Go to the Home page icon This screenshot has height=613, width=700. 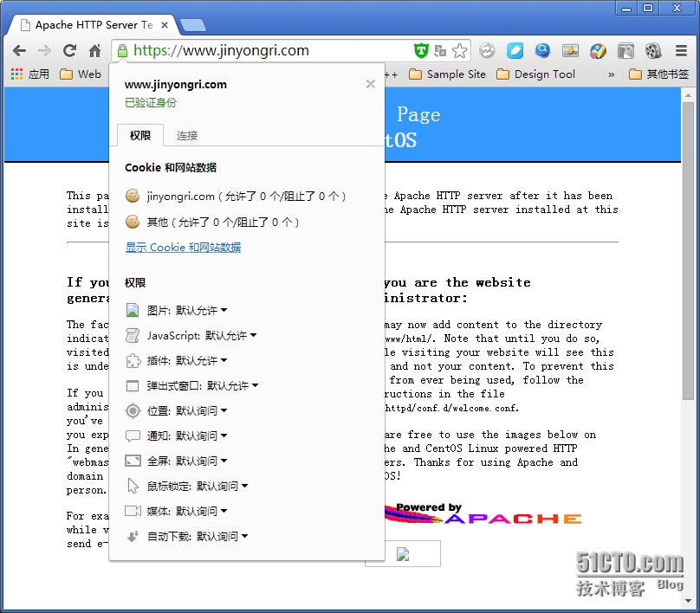click(94, 51)
